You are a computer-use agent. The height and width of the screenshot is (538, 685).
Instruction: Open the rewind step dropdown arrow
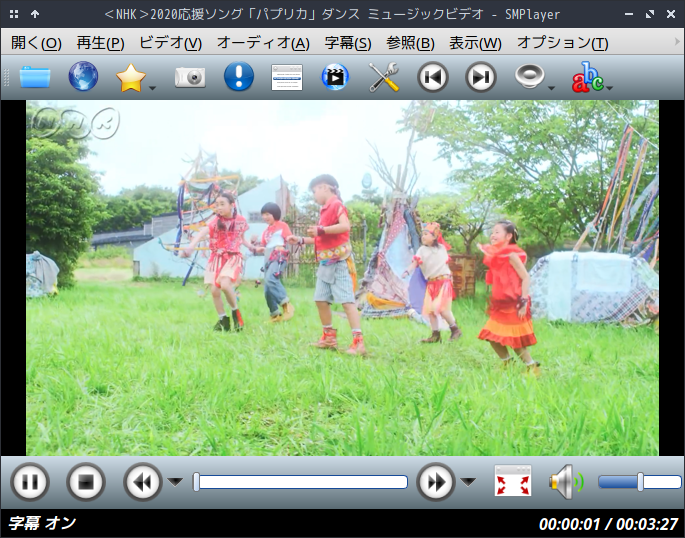point(175,482)
